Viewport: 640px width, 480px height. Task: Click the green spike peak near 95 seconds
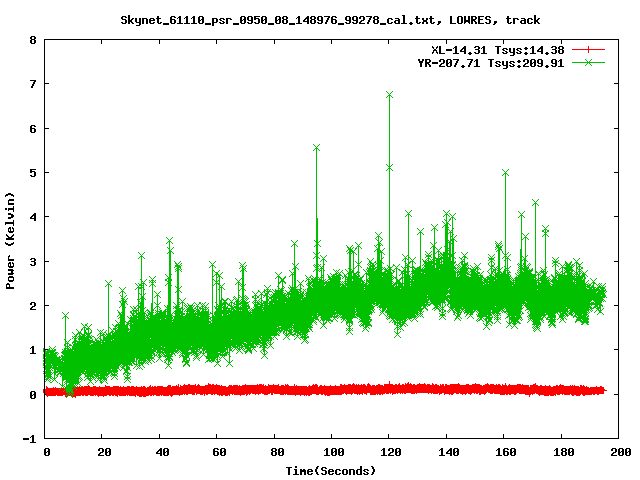tap(316, 148)
